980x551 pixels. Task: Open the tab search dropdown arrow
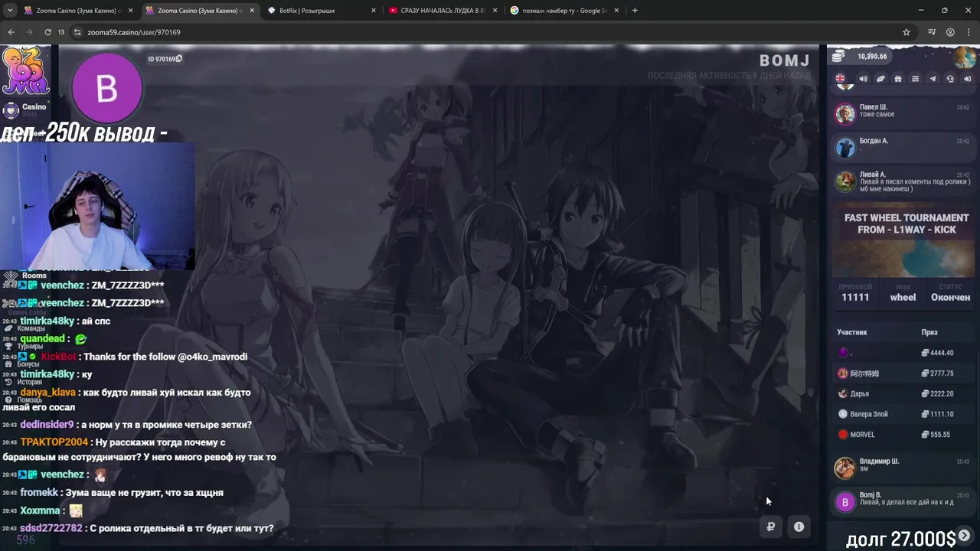pyautogui.click(x=10, y=11)
